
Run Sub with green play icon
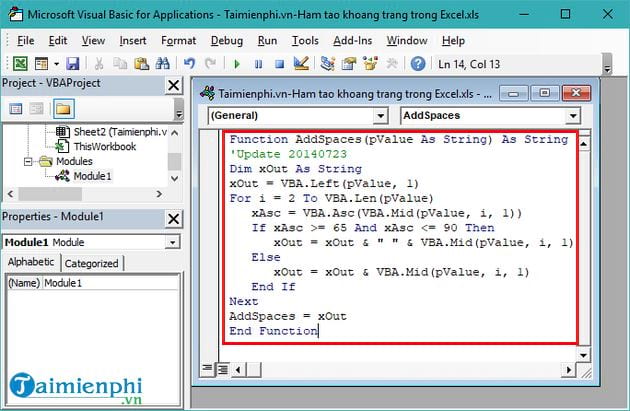pos(237,64)
